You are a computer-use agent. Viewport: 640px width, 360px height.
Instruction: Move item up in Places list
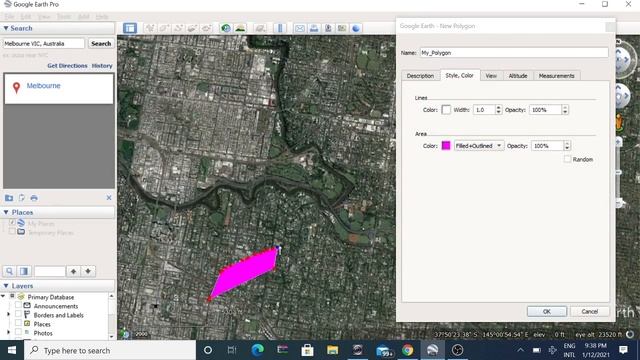(73, 271)
